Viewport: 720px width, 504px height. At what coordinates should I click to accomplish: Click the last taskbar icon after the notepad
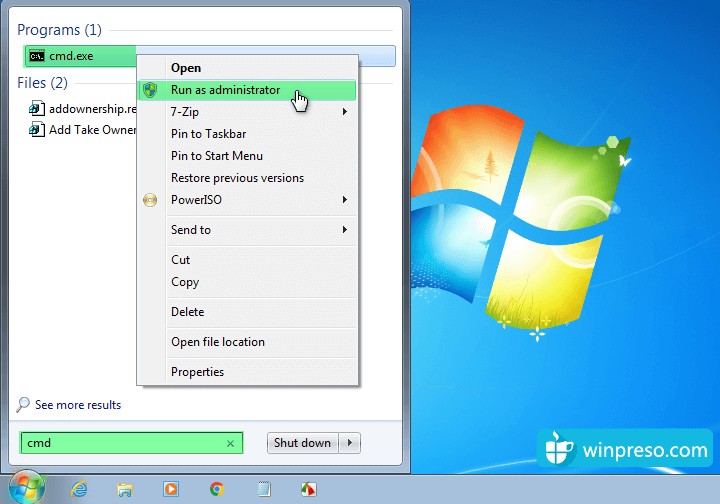coord(308,489)
